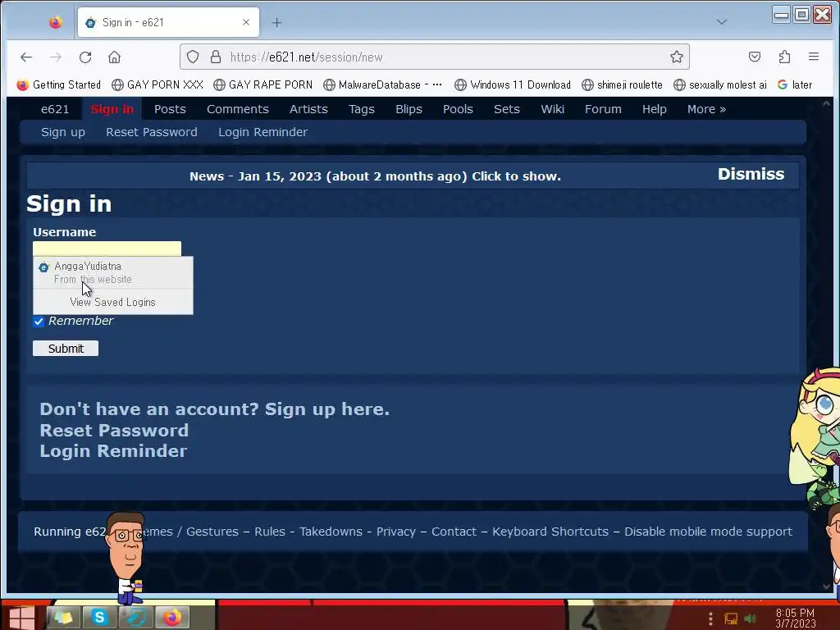This screenshot has height=630, width=840.
Task: Open Posts in the site navbar
Action: pos(170,109)
